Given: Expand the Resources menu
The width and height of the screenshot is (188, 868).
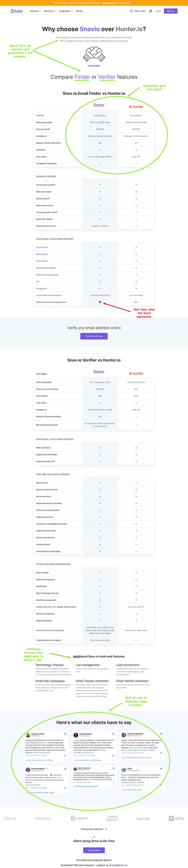Looking at the screenshot, I should pos(50,11).
